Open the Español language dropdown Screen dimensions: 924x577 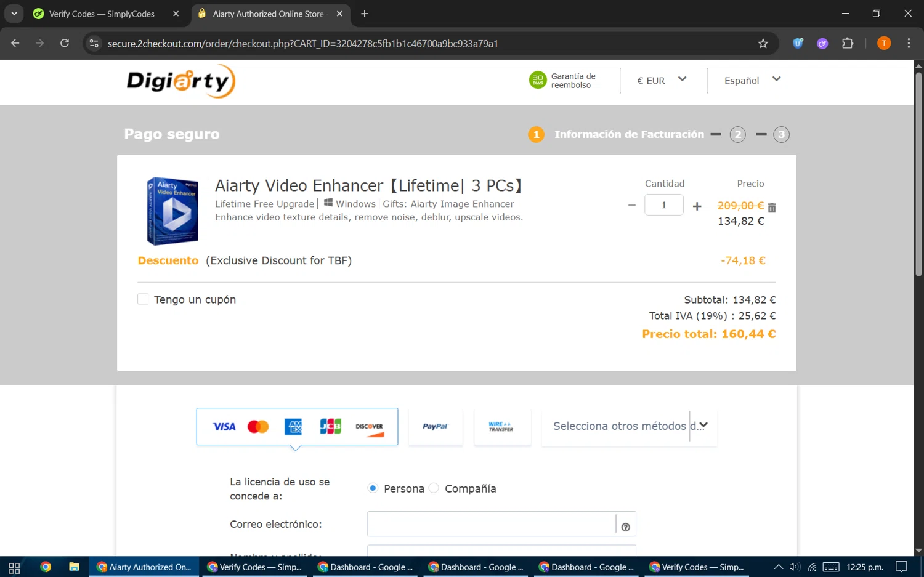(x=752, y=80)
